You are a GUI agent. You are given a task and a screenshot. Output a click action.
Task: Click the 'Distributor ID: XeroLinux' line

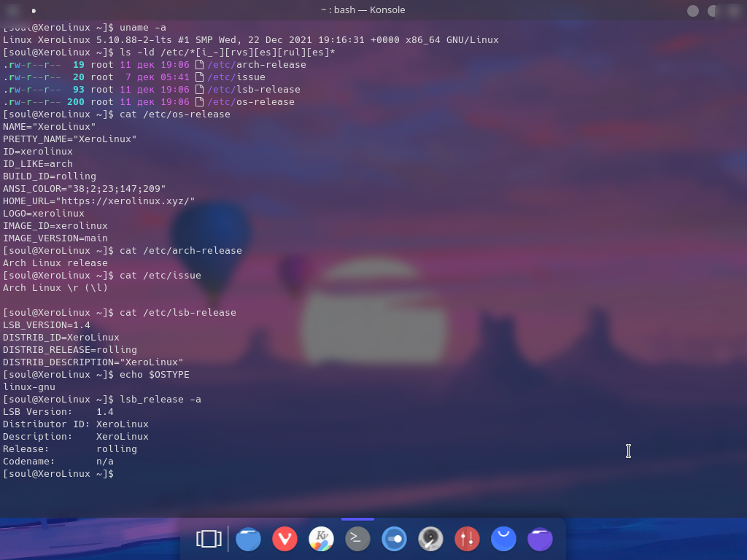[x=76, y=424]
